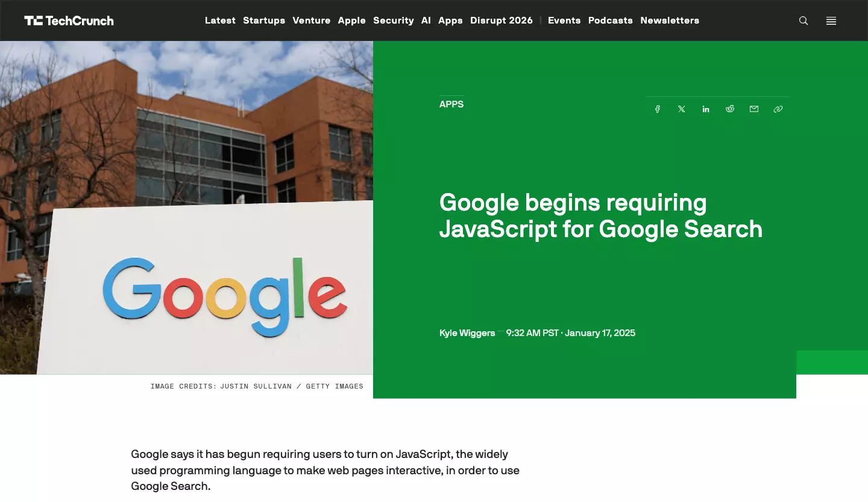Open the Venture nav item
The image size is (868, 502).
pyautogui.click(x=312, y=21)
